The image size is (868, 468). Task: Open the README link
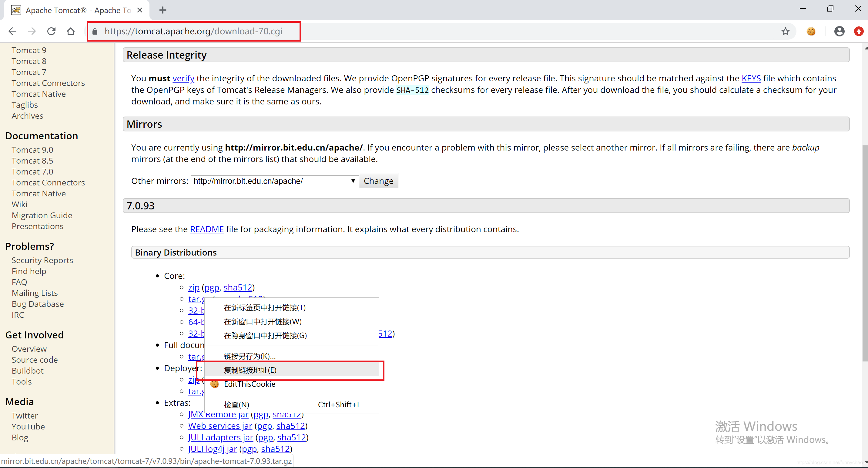(206, 229)
